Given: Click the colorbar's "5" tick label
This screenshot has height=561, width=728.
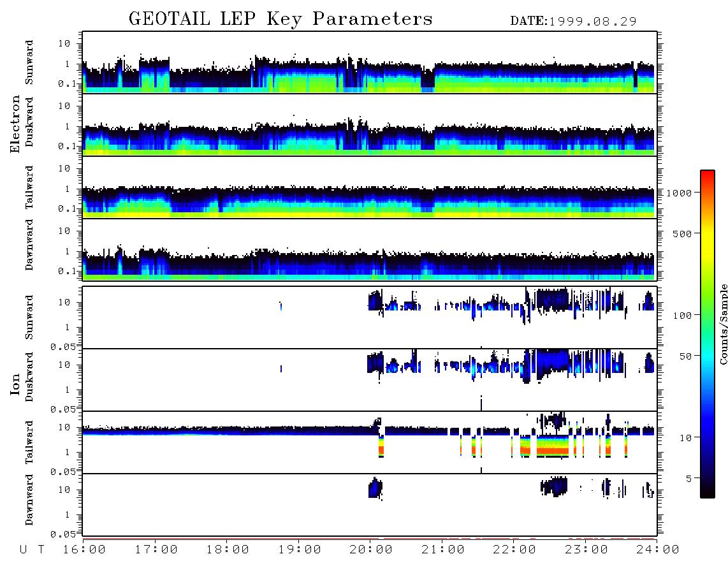Looking at the screenshot, I should click(x=689, y=479).
